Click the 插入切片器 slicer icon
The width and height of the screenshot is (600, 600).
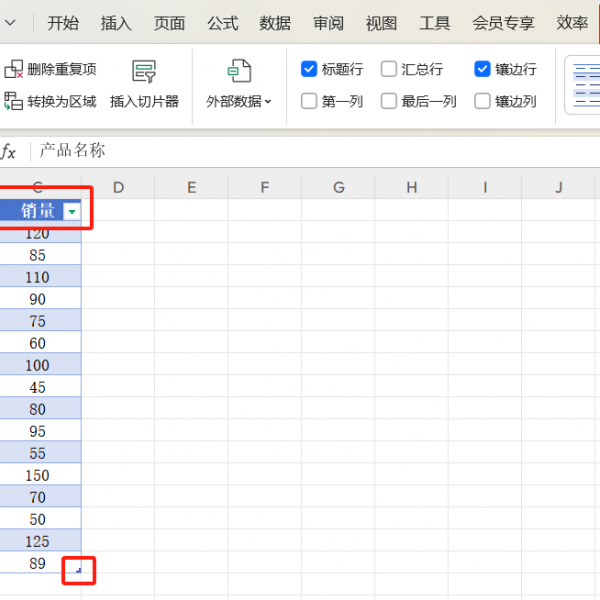[x=144, y=72]
